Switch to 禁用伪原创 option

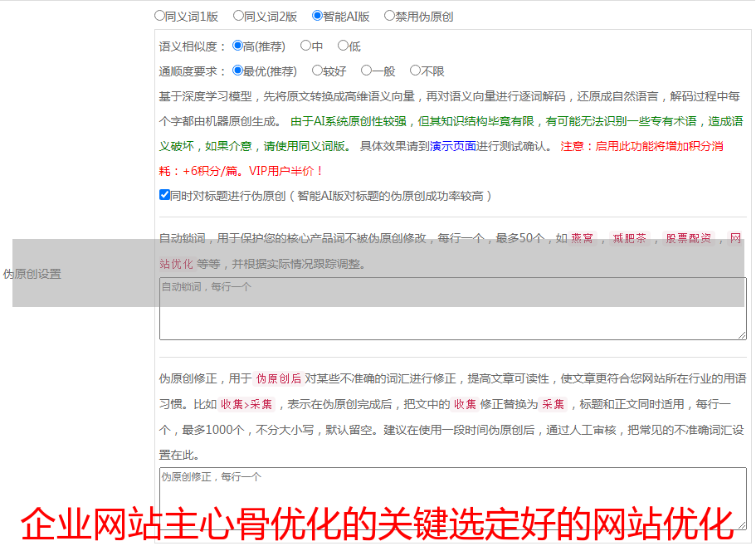click(390, 16)
